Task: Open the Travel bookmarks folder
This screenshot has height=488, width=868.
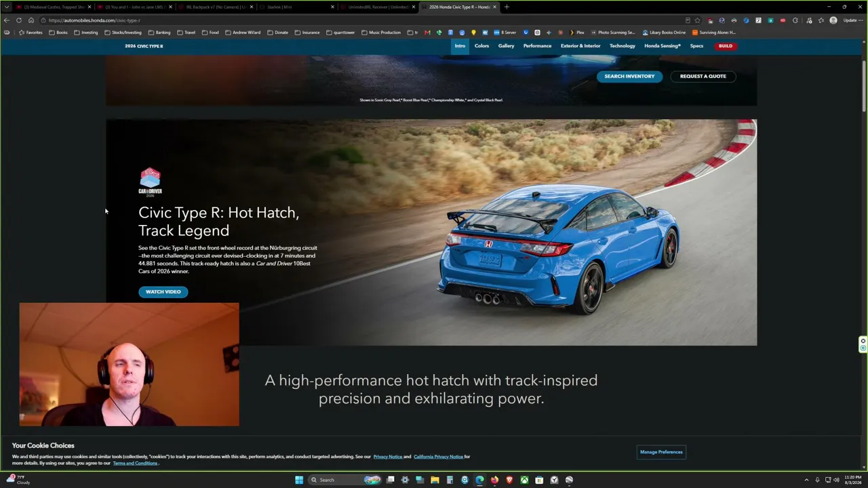Action: click(x=186, y=33)
